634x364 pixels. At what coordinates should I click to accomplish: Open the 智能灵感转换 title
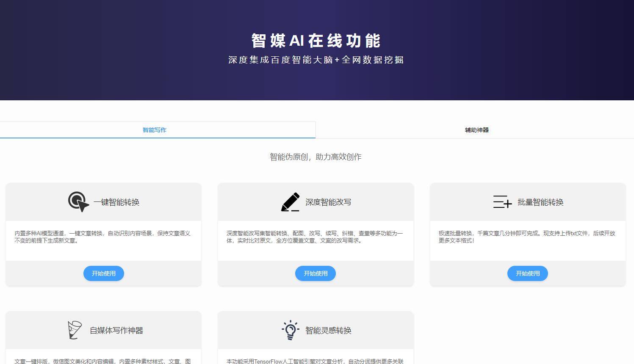click(x=328, y=331)
